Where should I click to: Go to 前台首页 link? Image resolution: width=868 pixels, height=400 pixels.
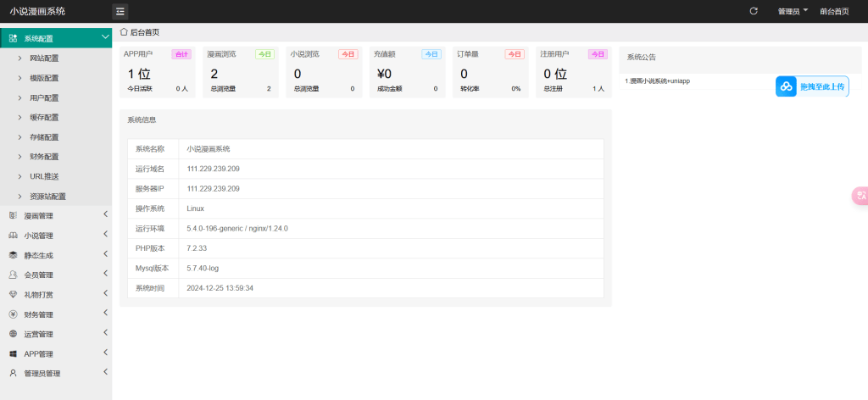834,11
